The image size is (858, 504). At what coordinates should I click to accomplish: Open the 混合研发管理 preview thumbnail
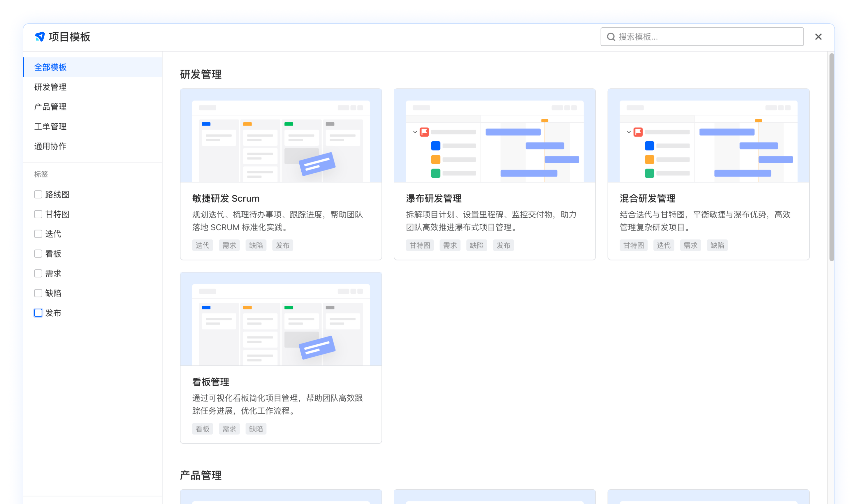pos(708,136)
